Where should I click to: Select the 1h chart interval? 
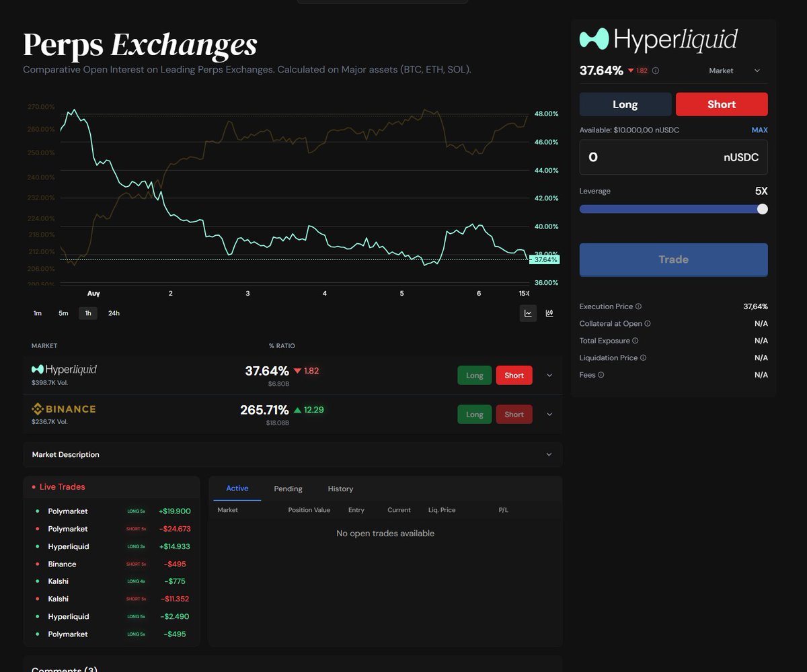(88, 313)
